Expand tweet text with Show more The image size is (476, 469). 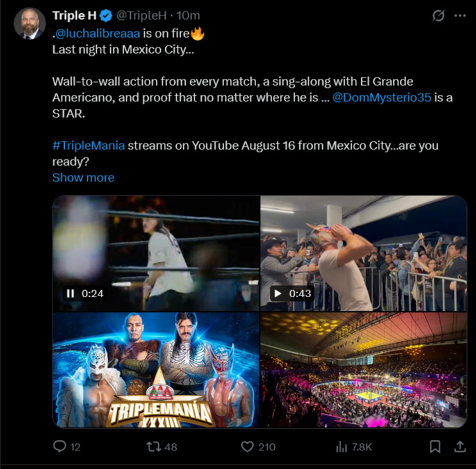(x=83, y=177)
